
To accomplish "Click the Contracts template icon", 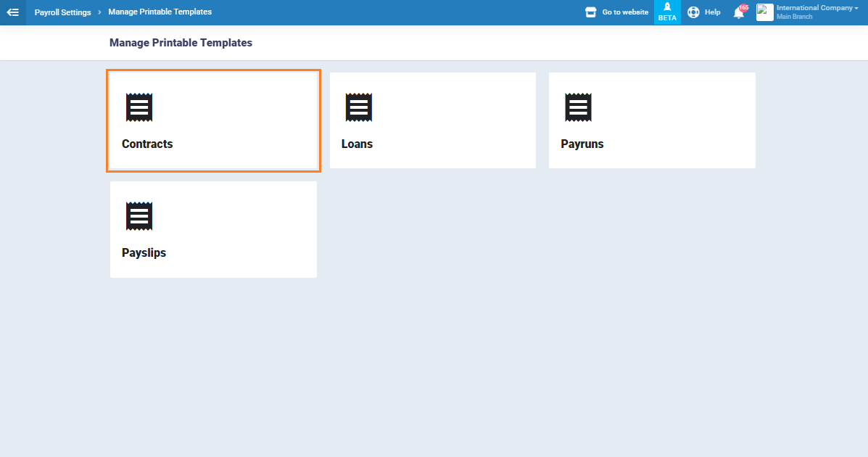I will [139, 107].
